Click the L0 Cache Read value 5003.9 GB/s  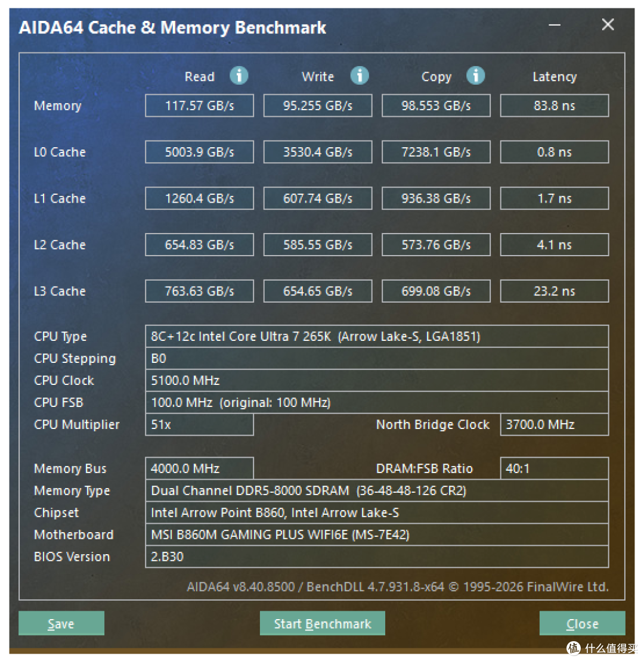pyautogui.click(x=199, y=152)
